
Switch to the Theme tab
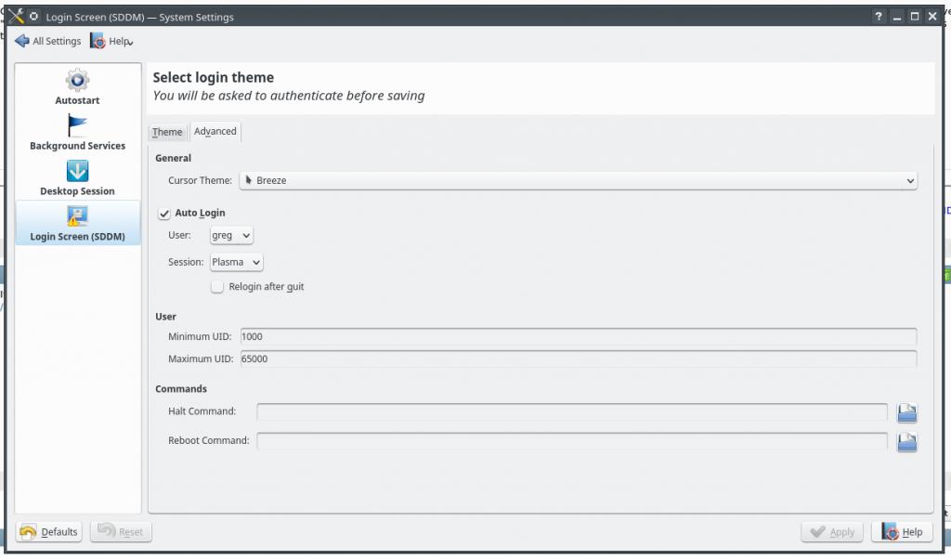click(167, 132)
